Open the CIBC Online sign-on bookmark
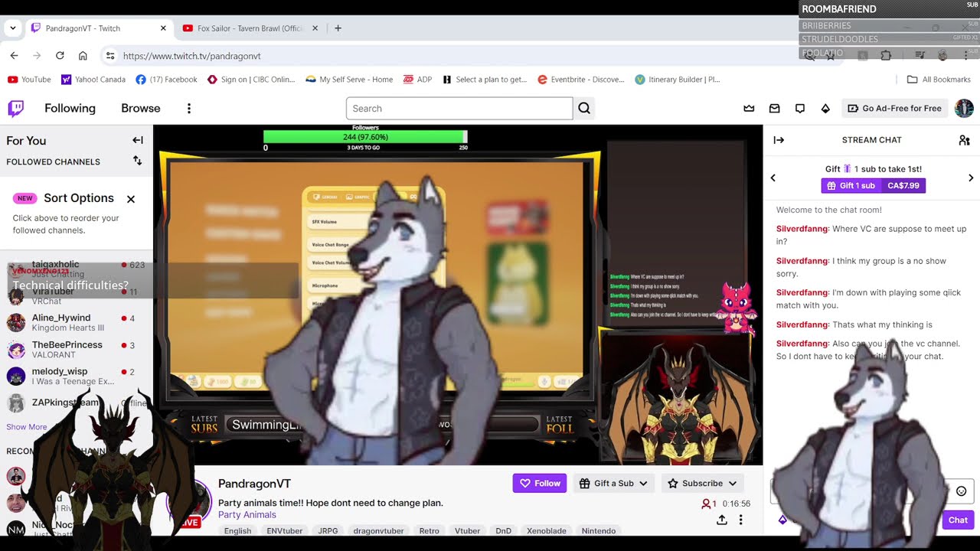Image resolution: width=980 pixels, height=551 pixels. click(251, 80)
